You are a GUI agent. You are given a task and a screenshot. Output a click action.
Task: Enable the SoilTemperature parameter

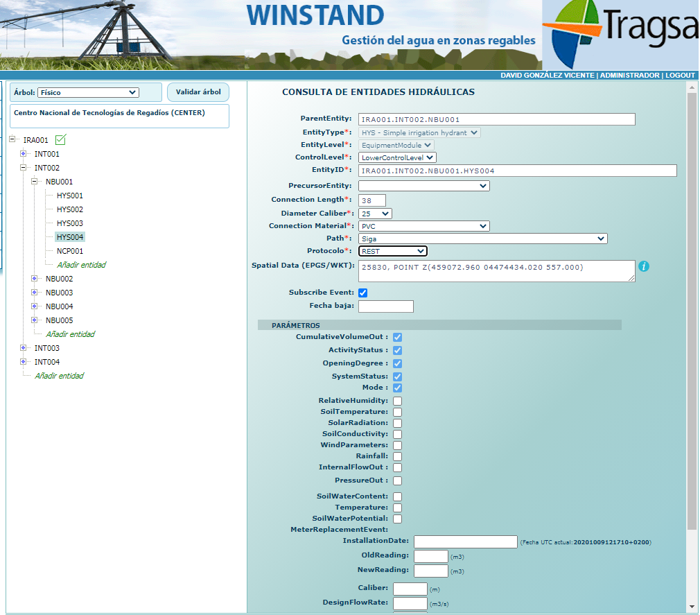pyautogui.click(x=397, y=413)
